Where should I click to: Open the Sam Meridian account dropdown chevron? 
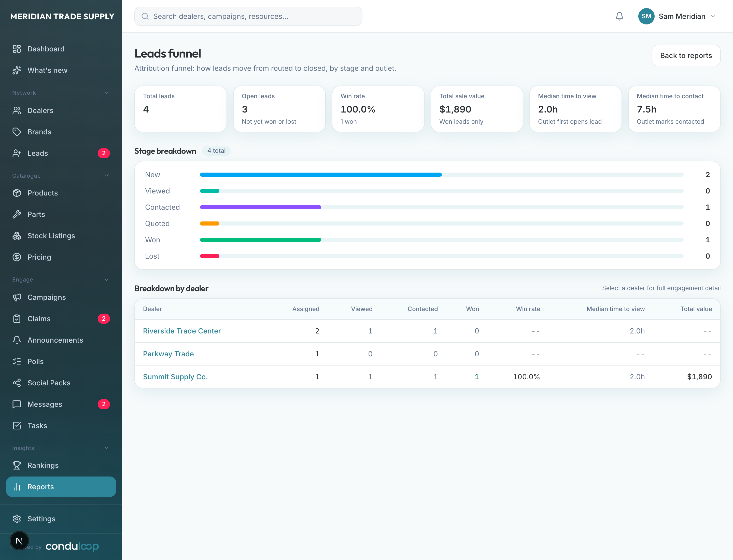coord(713,16)
